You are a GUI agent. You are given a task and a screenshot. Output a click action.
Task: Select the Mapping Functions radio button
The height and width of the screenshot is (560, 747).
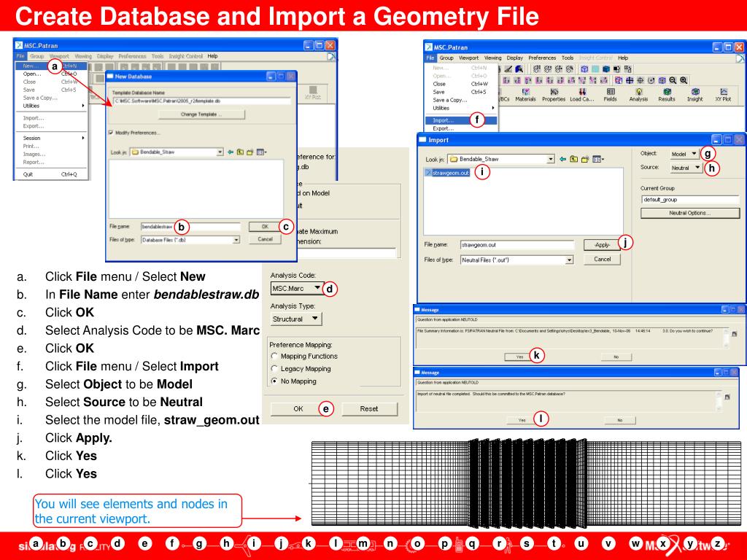tap(274, 356)
